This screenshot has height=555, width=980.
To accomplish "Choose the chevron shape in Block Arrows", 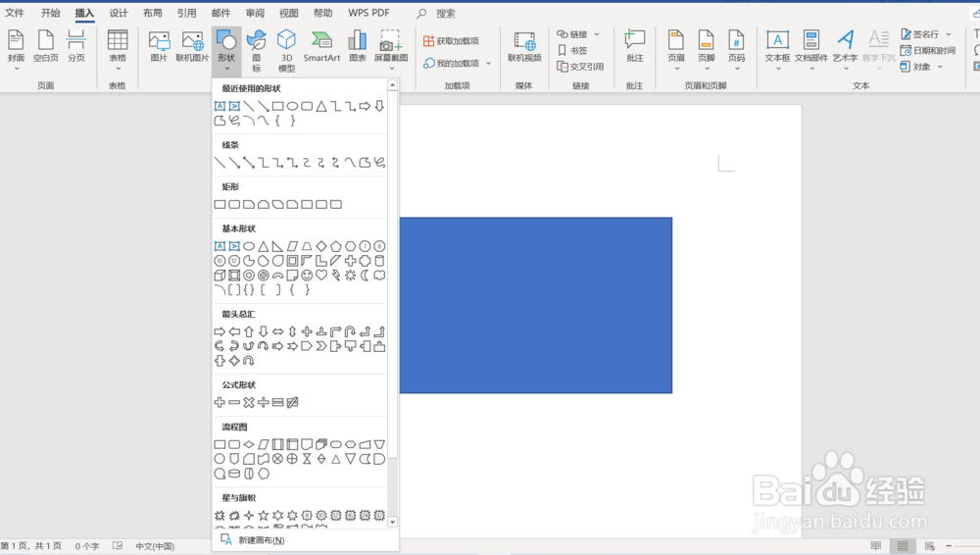I will pyautogui.click(x=321, y=346).
